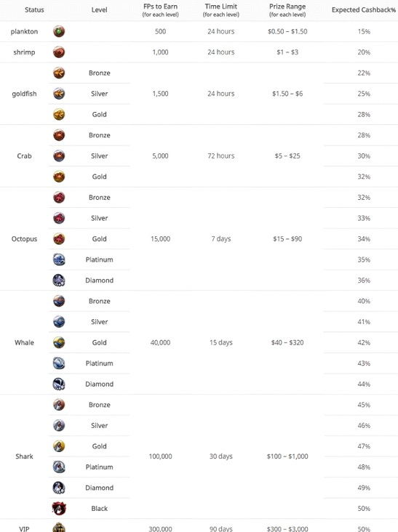Screen dimensions: 398x532
Task: Click the FPs to Earn column header
Action: point(160,10)
